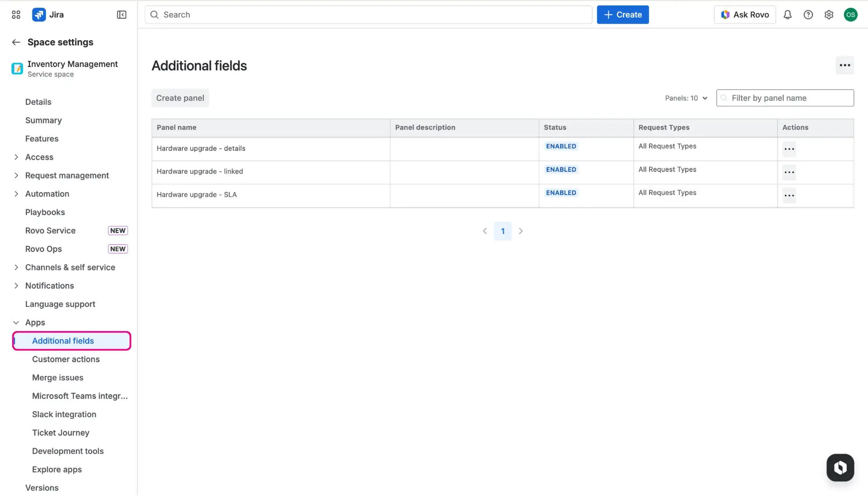Expand the Access section
This screenshot has height=496, width=868.
pos(16,157)
